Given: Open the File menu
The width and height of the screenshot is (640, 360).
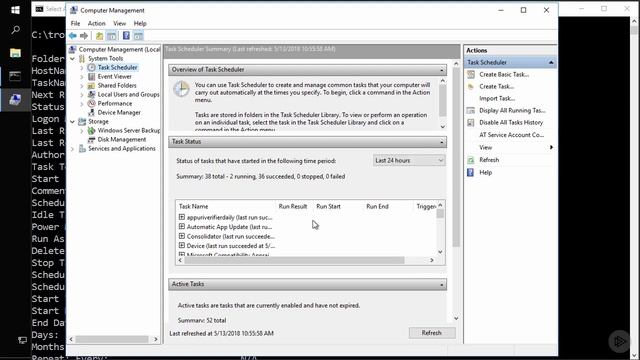Looking at the screenshot, I should (76, 24).
